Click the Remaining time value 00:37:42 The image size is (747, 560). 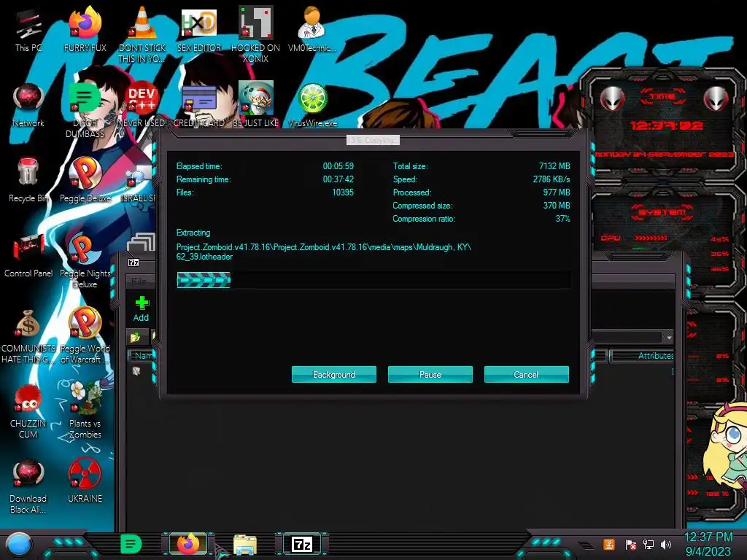tap(338, 179)
